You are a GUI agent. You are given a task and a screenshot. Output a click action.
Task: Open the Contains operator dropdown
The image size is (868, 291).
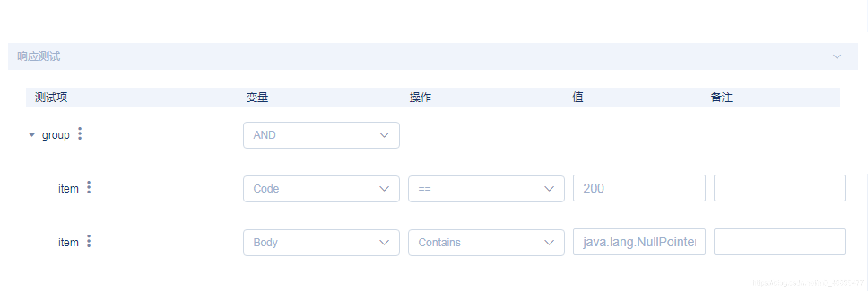pyautogui.click(x=486, y=243)
